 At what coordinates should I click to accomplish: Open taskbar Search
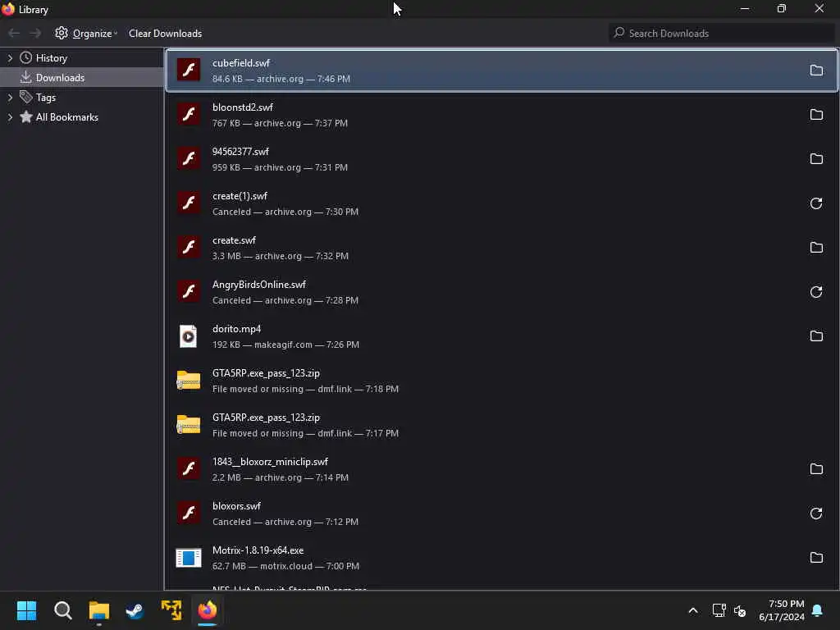click(62, 610)
